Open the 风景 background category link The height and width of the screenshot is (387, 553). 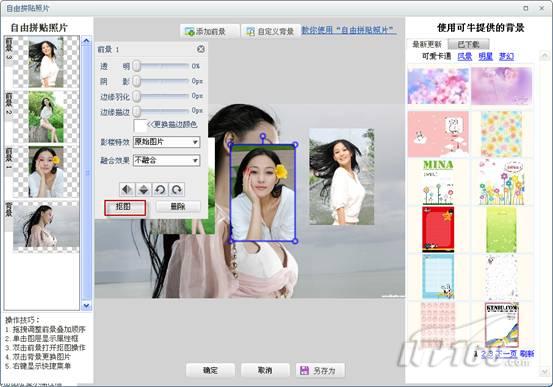(x=464, y=56)
